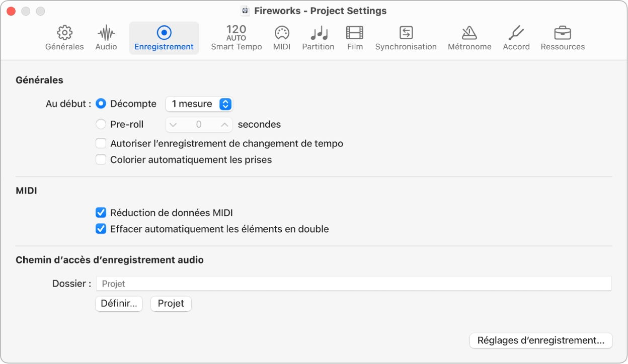Image resolution: width=628 pixels, height=364 pixels.
Task: Uncheck Réduction de données MIDI
Action: click(101, 213)
